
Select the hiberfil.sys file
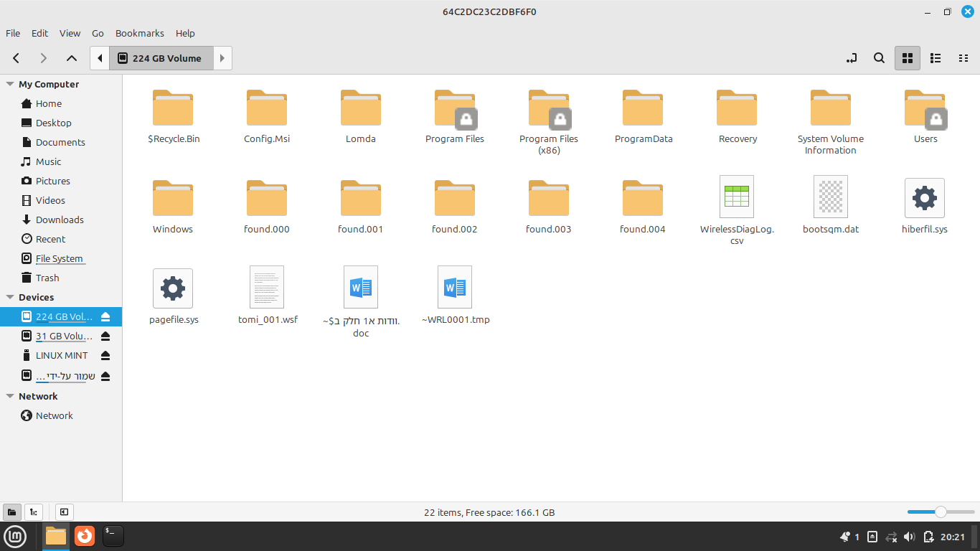pyautogui.click(x=925, y=205)
